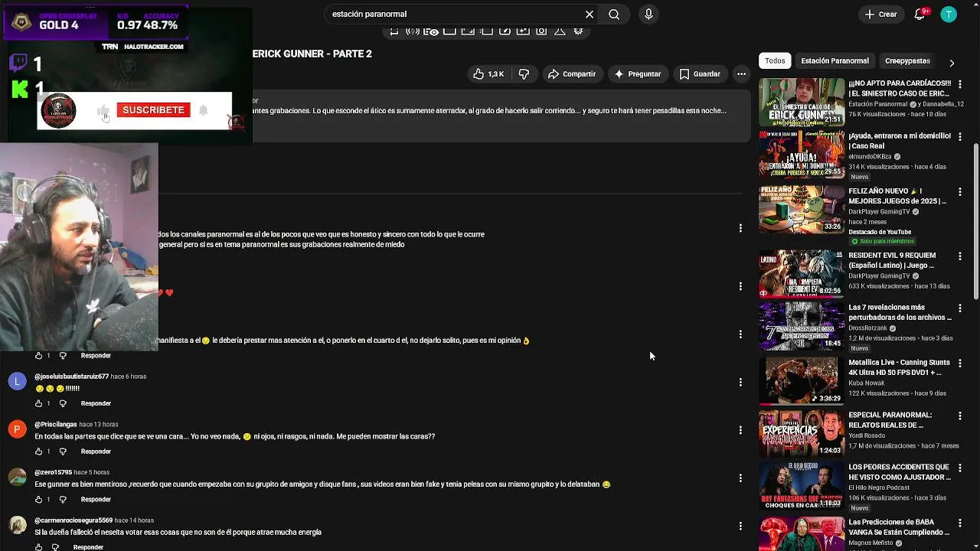Activate voice search microphone icon
The height and width of the screenshot is (551, 980).
point(648,14)
